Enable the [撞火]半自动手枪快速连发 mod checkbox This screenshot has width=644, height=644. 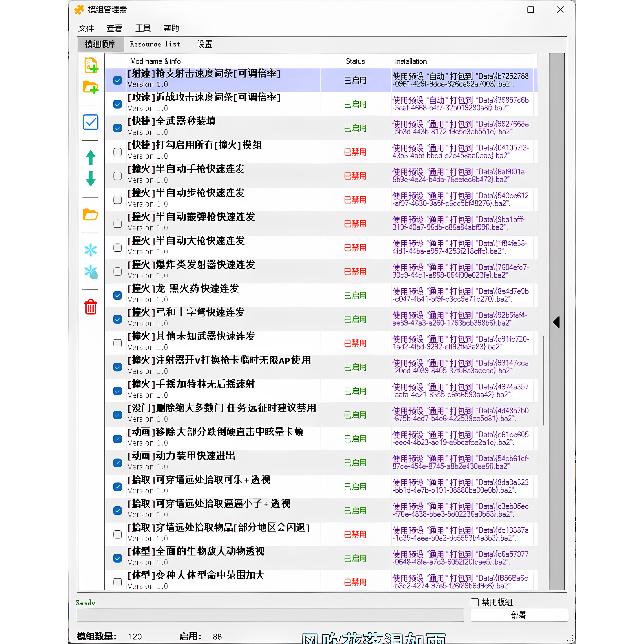click(117, 176)
